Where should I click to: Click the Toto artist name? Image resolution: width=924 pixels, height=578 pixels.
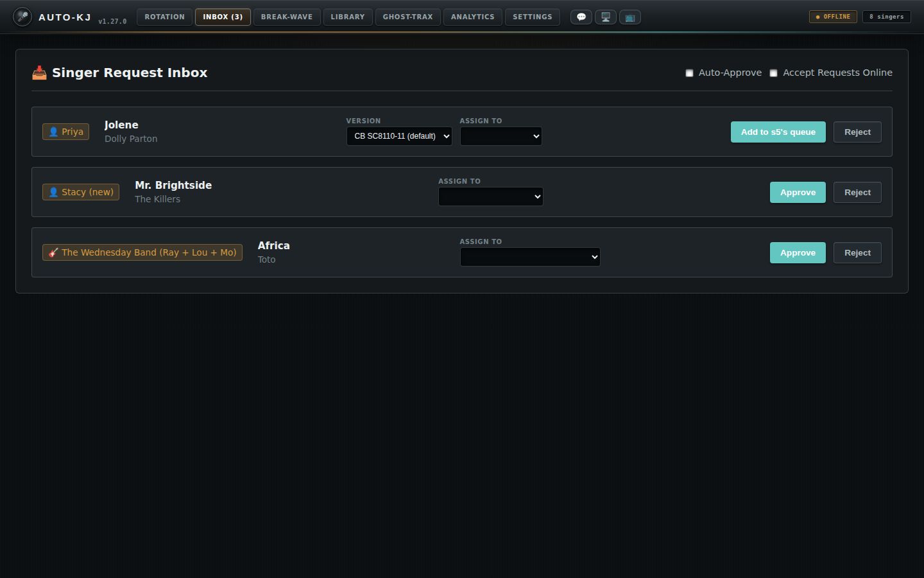(x=267, y=259)
